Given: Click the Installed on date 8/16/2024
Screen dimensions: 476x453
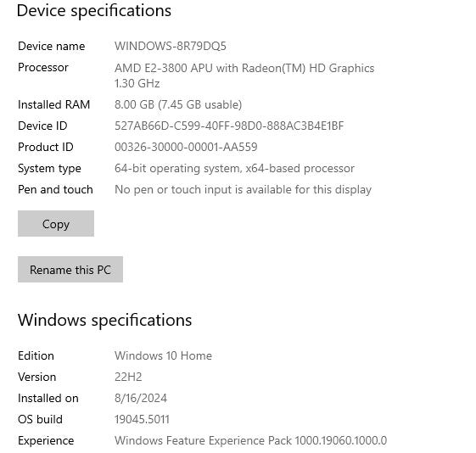Looking at the screenshot, I should 141,398.
